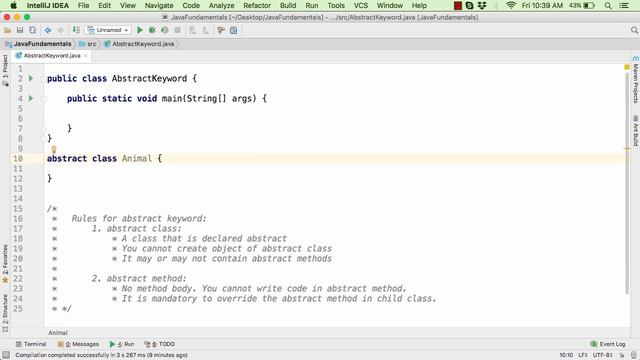Click the warning stripe mark on scrollbar
Screen dimensions: 640x360
tap(627, 149)
